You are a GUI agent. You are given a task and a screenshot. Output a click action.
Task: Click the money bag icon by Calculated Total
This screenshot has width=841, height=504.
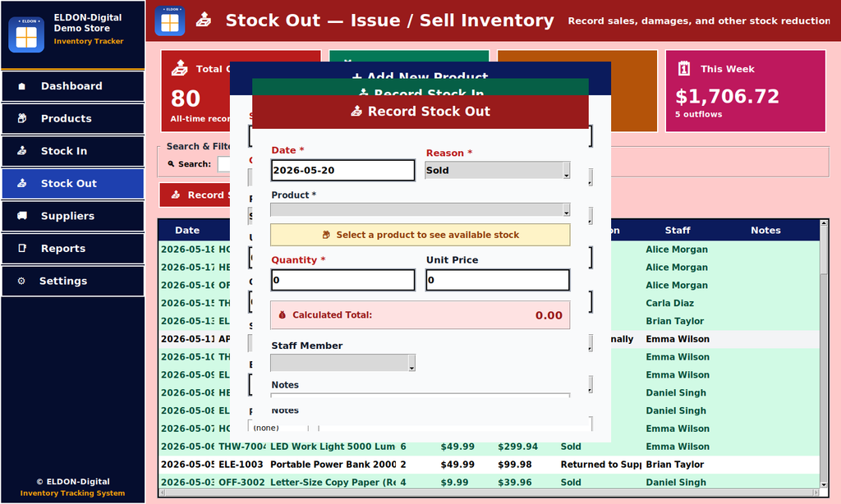(x=283, y=315)
